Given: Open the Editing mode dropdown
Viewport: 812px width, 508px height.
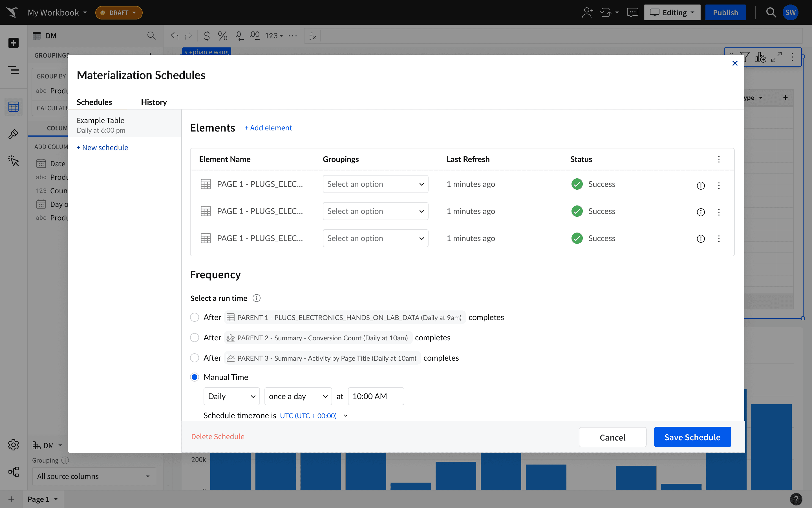Looking at the screenshot, I should [672, 13].
